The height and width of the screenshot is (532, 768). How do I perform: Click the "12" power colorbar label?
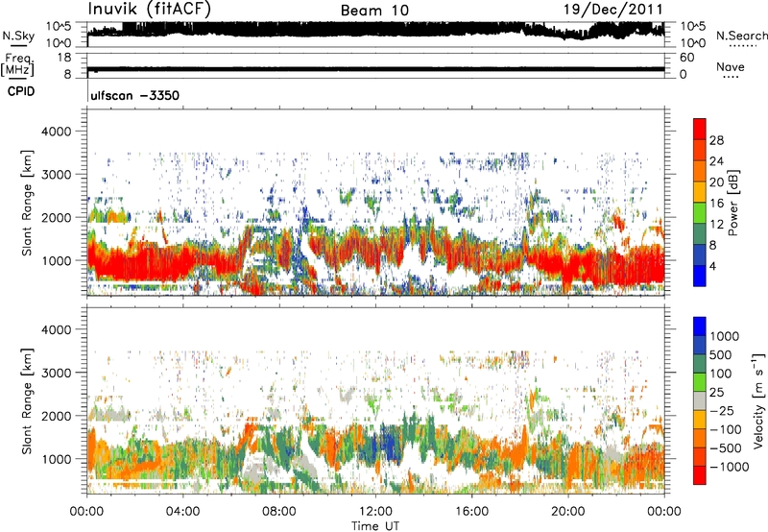pos(716,225)
